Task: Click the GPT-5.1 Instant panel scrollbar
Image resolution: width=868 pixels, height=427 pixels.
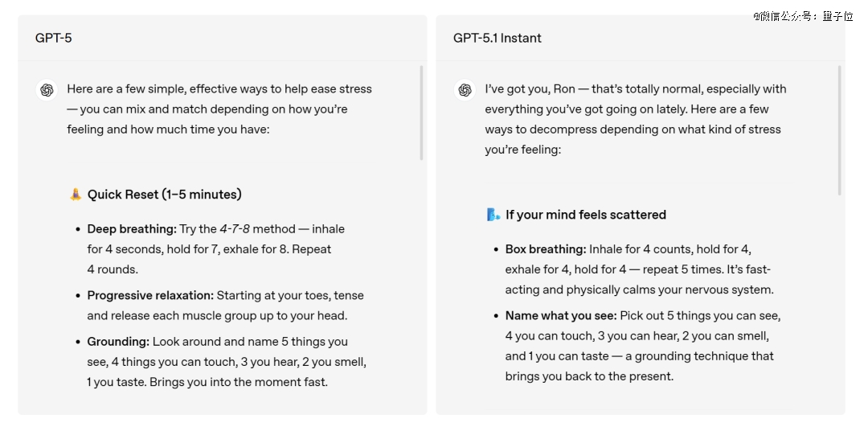Action: (839, 130)
